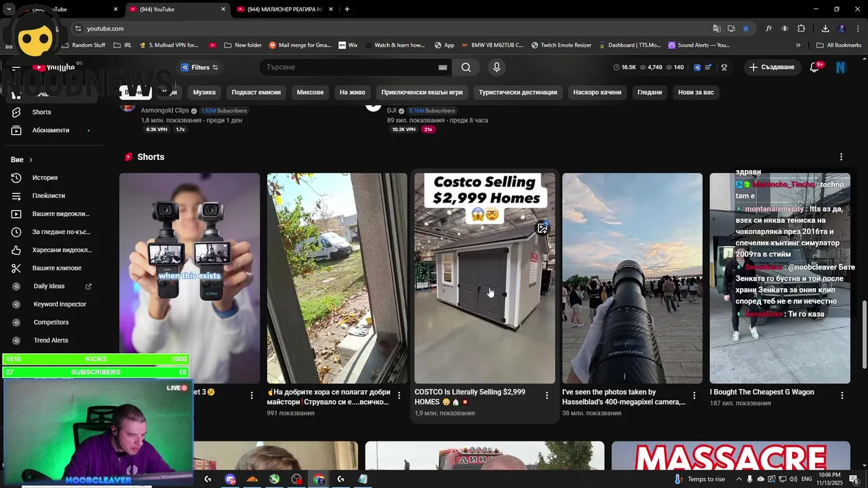Select the Наскоро качени chip
Screen dimensions: 868x488
[x=597, y=92]
